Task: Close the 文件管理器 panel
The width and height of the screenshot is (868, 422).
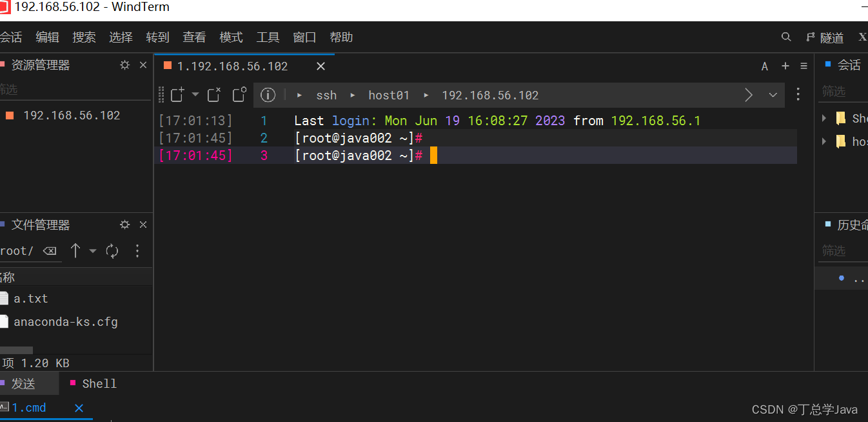Action: click(x=143, y=225)
